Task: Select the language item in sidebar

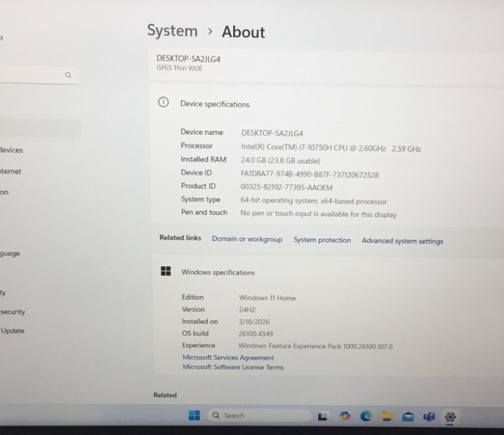Action: (10, 253)
